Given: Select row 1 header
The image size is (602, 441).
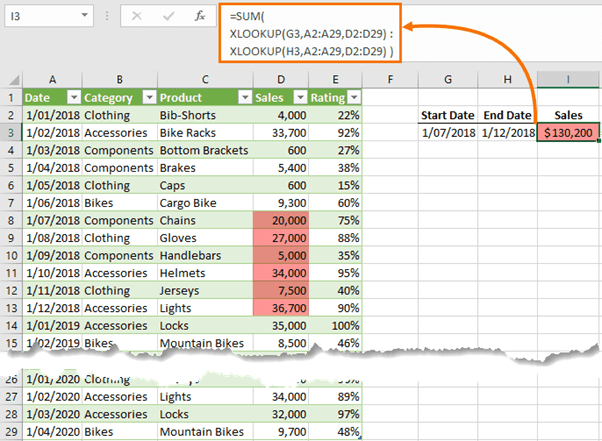Looking at the screenshot, I should click(11, 97).
